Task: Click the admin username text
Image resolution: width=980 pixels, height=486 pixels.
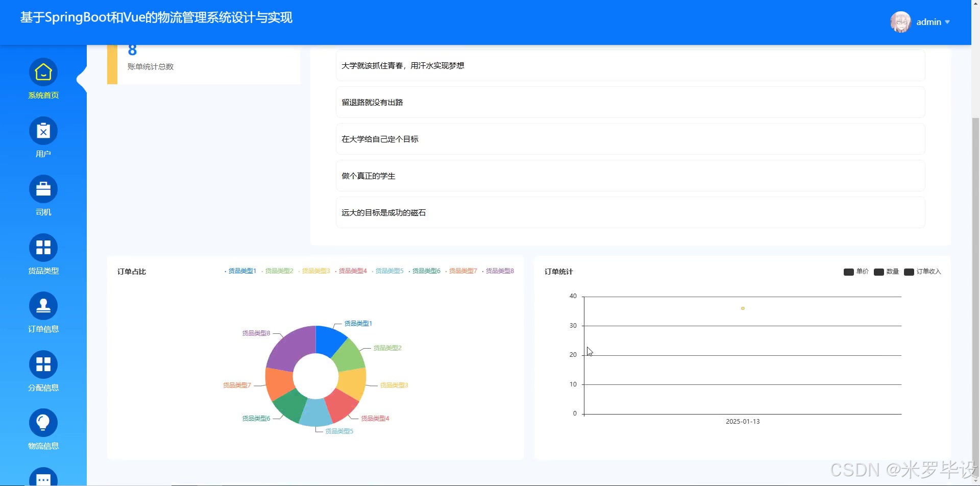Action: 928,22
